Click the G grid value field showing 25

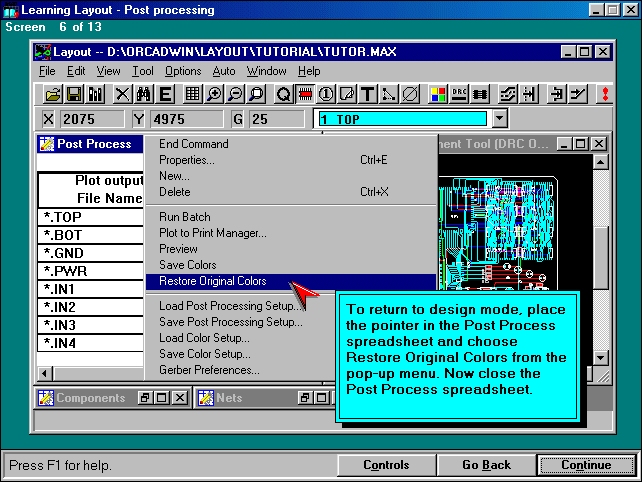275,119
